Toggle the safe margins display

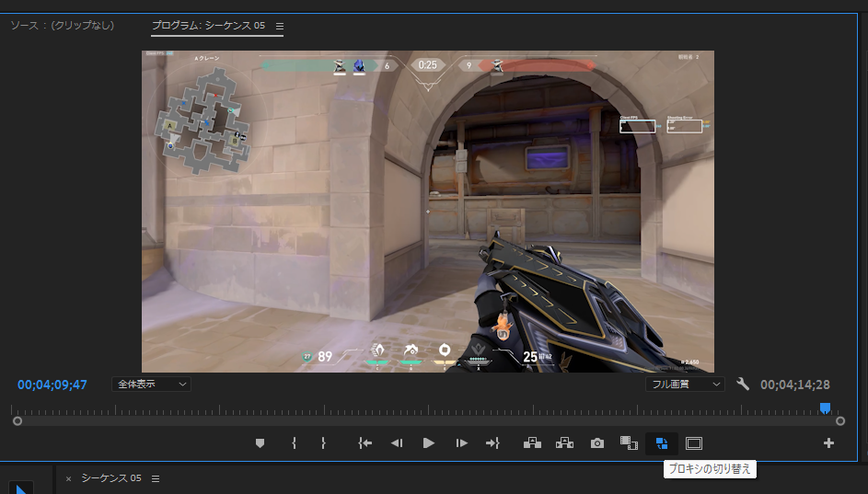coord(694,443)
